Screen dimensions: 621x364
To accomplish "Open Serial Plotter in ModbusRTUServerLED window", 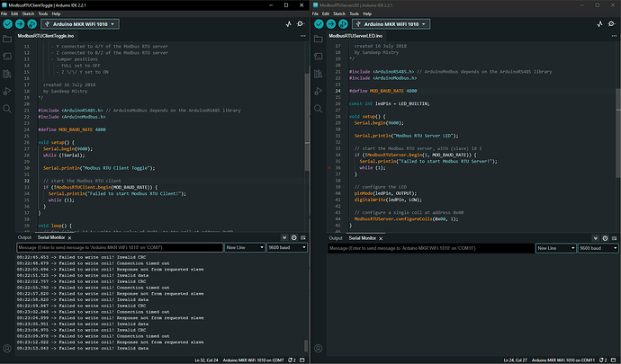I will [598, 24].
